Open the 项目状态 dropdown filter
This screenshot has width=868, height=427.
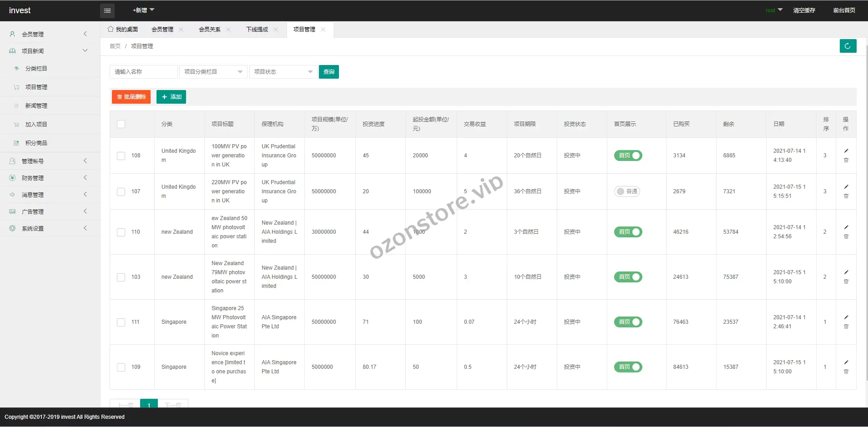tap(283, 72)
